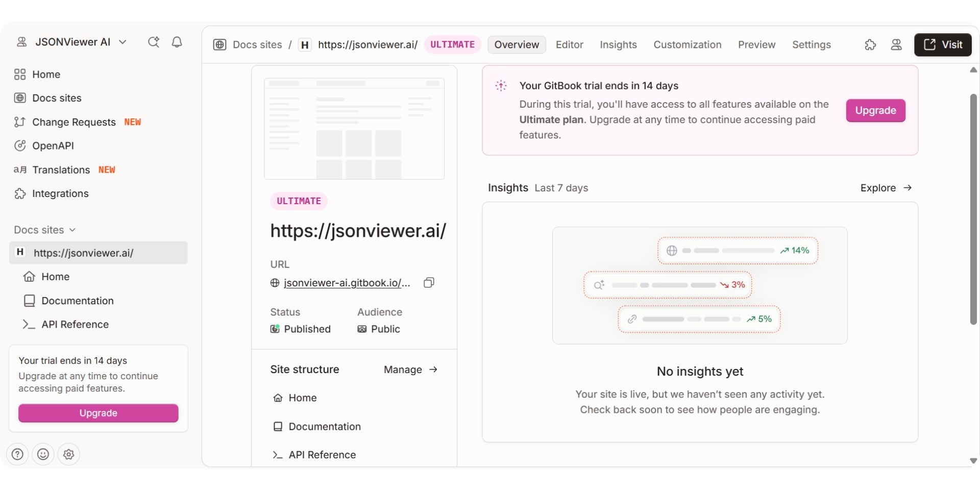Copy the site URL with the copy icon
Image resolution: width=980 pixels, height=490 pixels.
[429, 282]
